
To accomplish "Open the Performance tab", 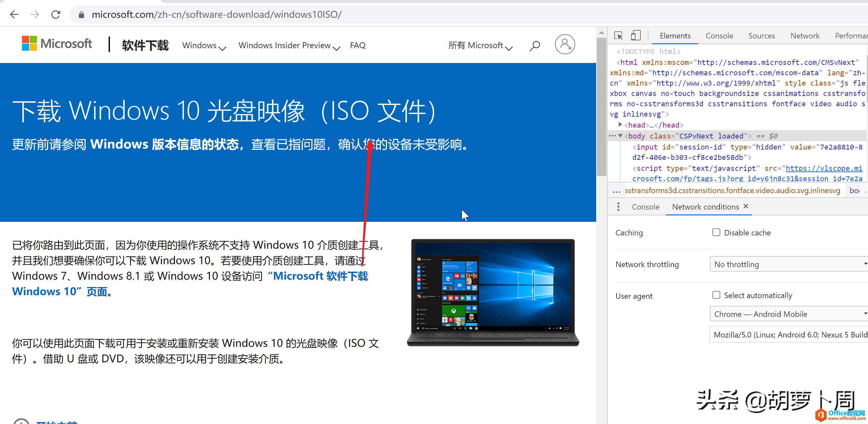I will click(x=851, y=36).
